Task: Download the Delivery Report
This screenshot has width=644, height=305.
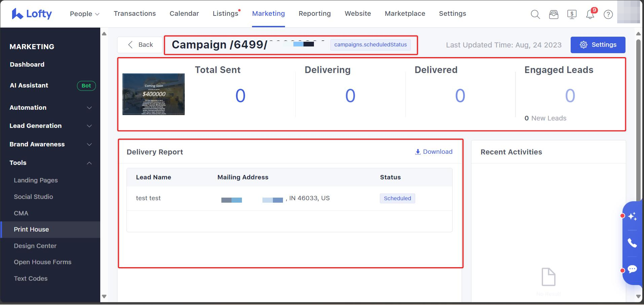Action: click(x=434, y=152)
